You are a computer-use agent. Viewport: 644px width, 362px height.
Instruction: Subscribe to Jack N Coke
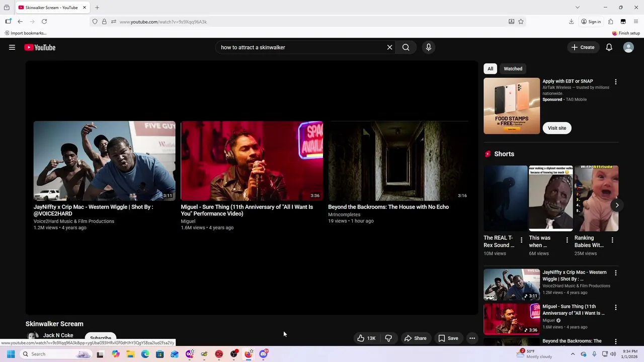pyautogui.click(x=101, y=338)
